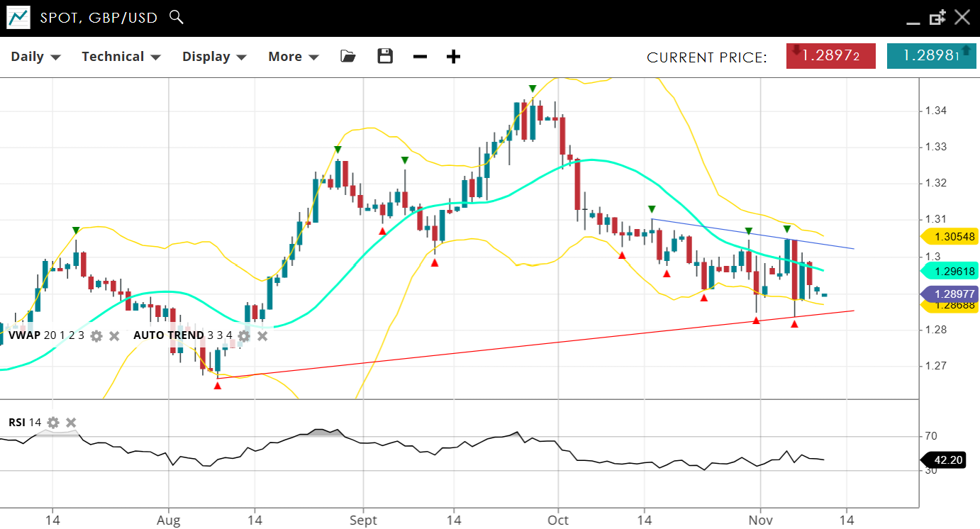980x529 pixels.
Task: Open RSI indicator settings gear
Action: [x=53, y=423]
